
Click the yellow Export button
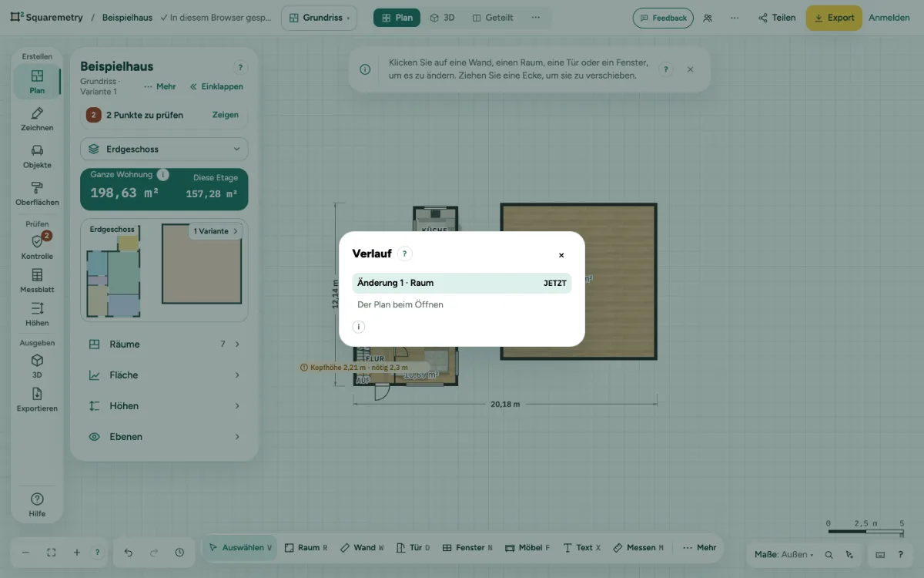pyautogui.click(x=834, y=18)
